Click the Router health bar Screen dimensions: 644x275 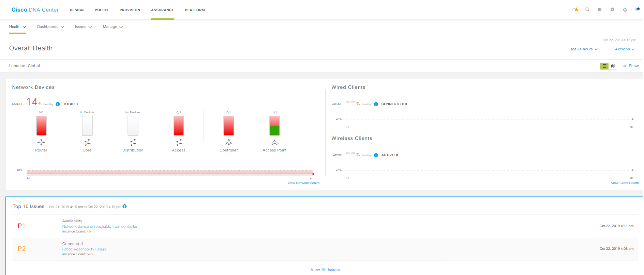(41, 126)
